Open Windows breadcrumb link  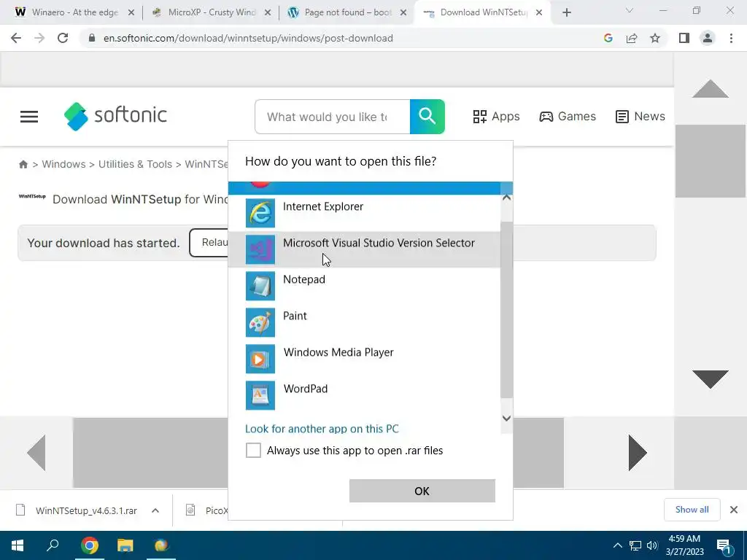click(63, 164)
